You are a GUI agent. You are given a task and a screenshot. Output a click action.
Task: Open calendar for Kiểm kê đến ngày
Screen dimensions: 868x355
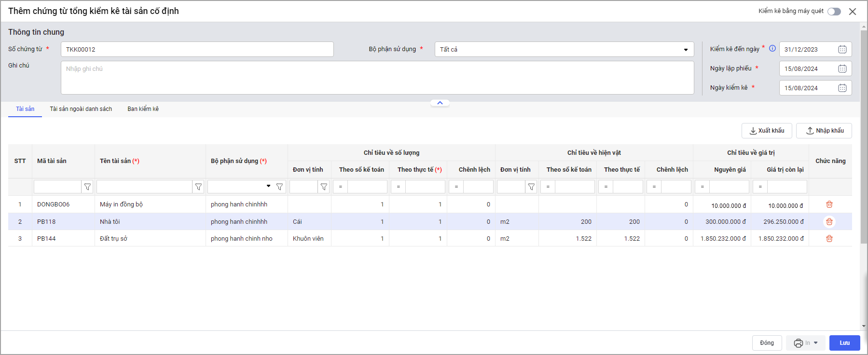[842, 49]
